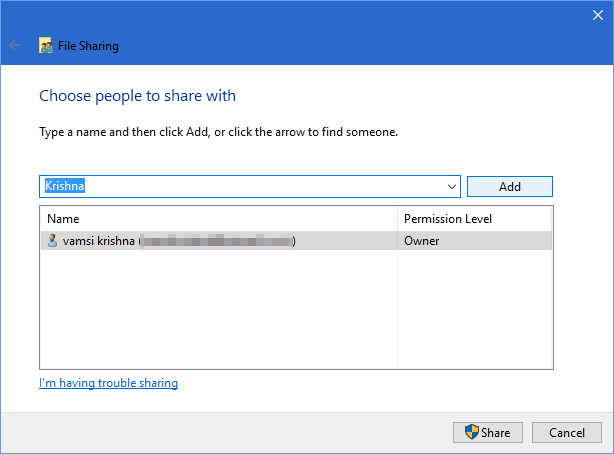Click the File Sharing title icon
The image size is (614, 454).
click(x=45, y=46)
